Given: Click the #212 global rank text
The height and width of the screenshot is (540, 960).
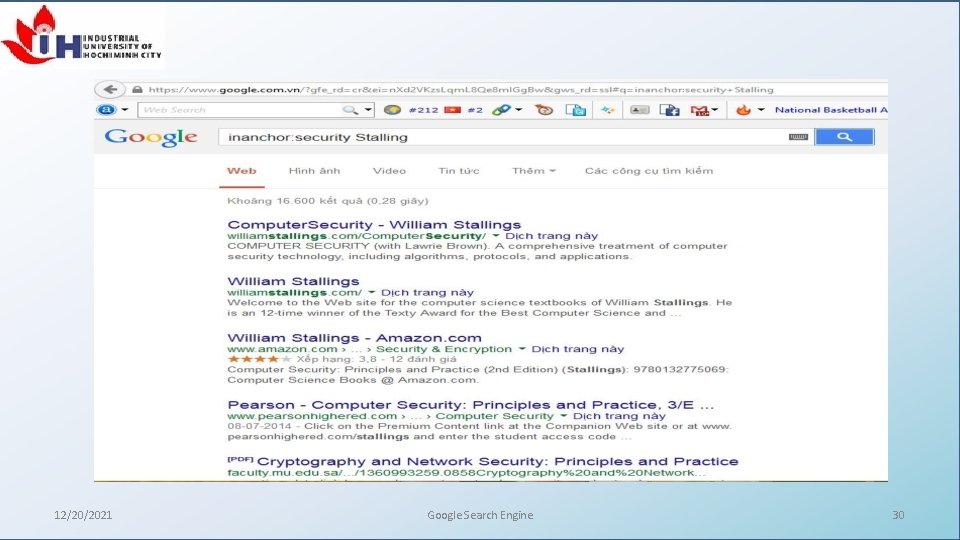Looking at the screenshot, I should (423, 110).
